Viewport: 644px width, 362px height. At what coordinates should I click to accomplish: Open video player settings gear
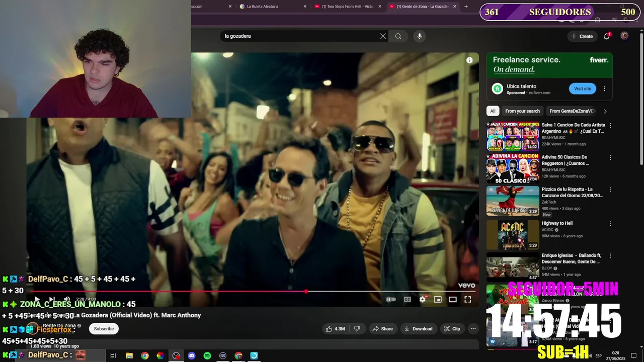(423, 300)
